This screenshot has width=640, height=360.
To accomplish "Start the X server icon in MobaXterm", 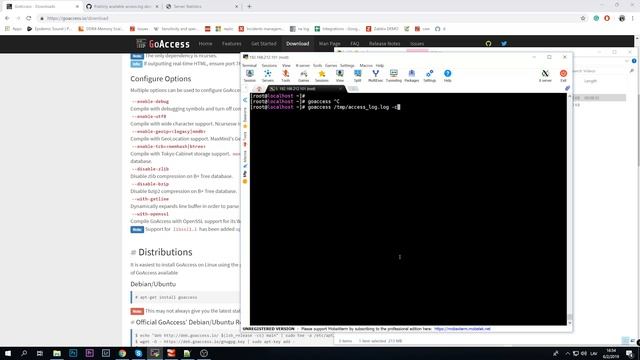I will (x=545, y=76).
